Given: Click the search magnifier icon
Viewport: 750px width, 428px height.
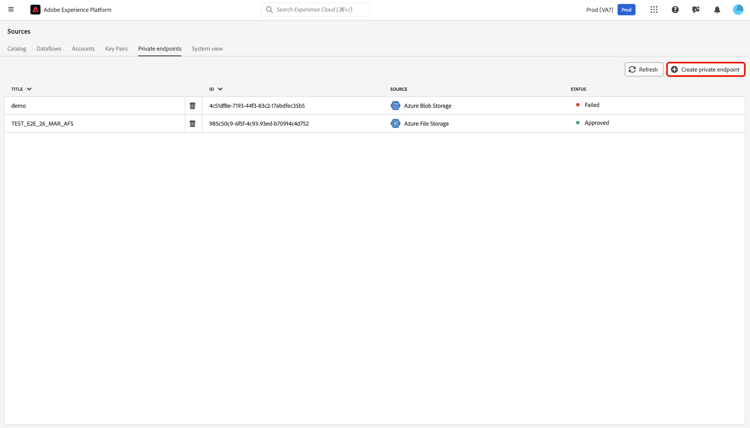Looking at the screenshot, I should (269, 10).
